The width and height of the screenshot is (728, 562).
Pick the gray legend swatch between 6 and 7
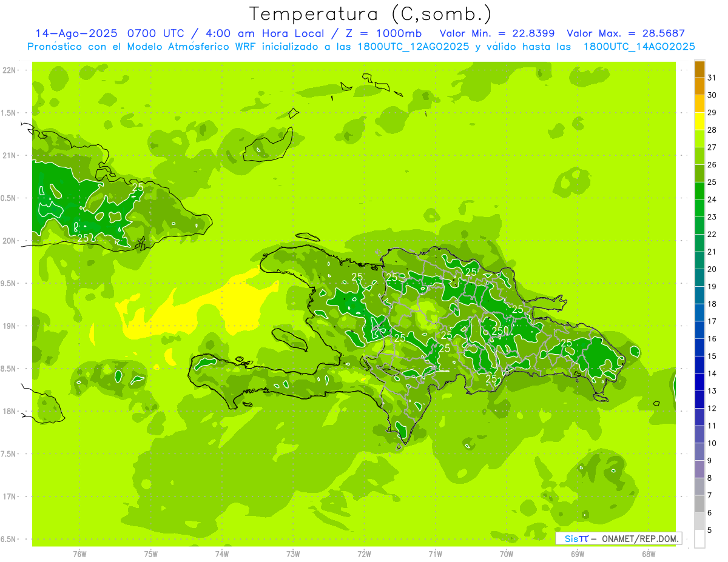coord(699,504)
